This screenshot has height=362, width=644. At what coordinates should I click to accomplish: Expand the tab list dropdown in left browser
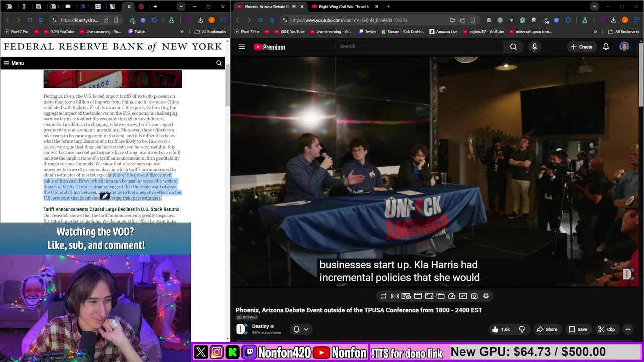point(181,7)
